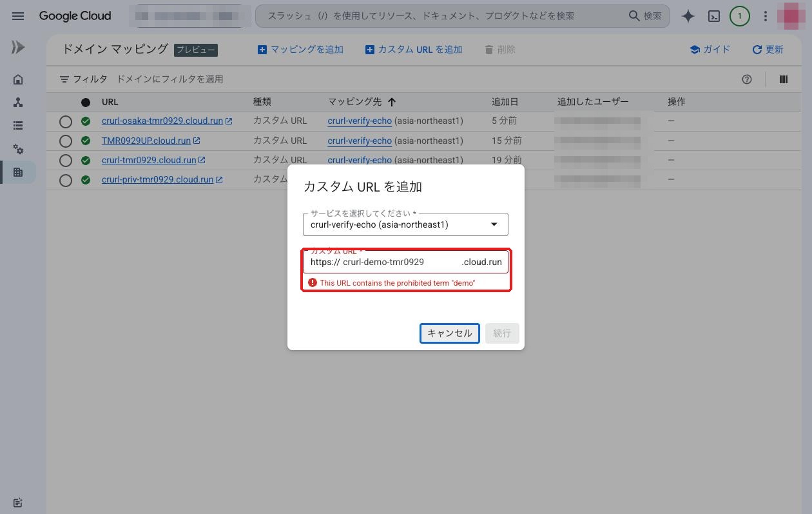Open crurl-verify-echo link in crurl-tmr0929 row
812x514 pixels.
coord(360,160)
